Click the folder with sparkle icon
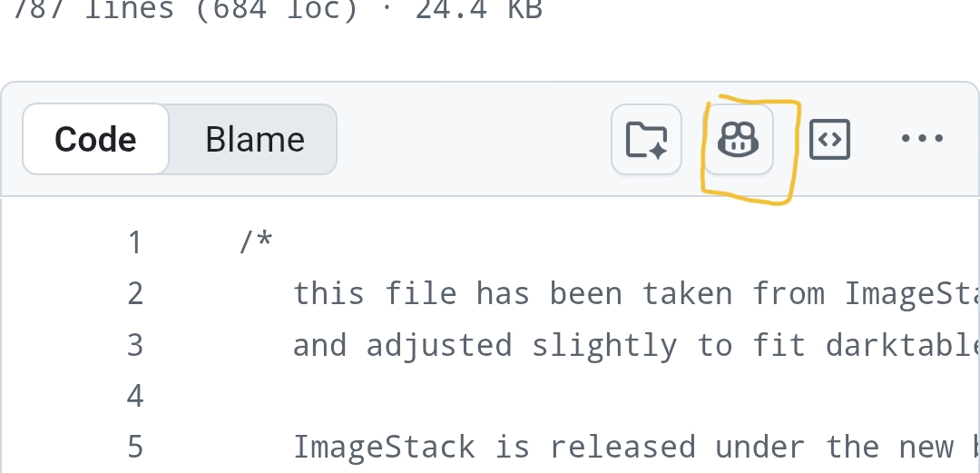This screenshot has width=980, height=473. click(x=646, y=139)
